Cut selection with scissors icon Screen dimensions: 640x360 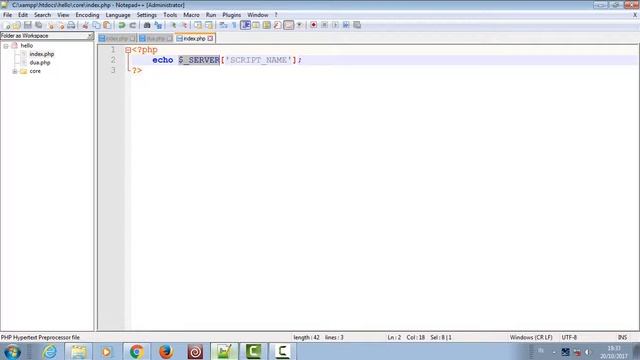click(85, 25)
